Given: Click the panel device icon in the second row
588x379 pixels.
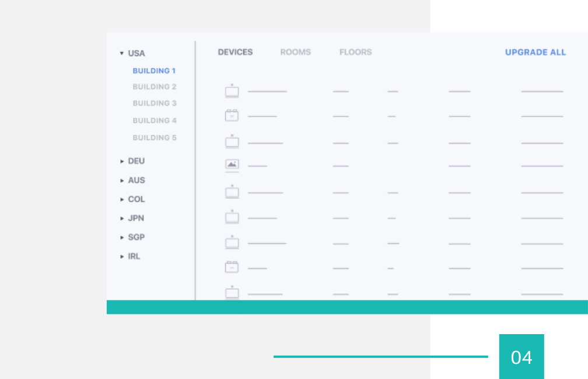Looking at the screenshot, I should pos(232,116).
